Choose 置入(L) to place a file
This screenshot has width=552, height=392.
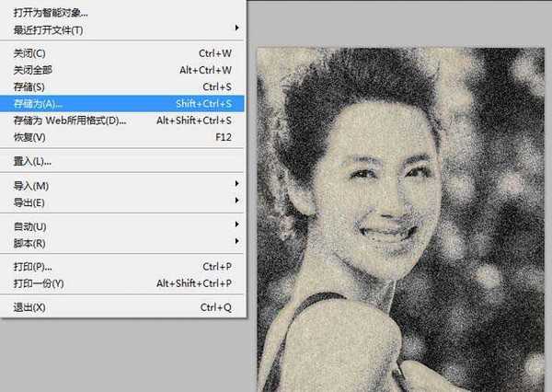[32, 161]
